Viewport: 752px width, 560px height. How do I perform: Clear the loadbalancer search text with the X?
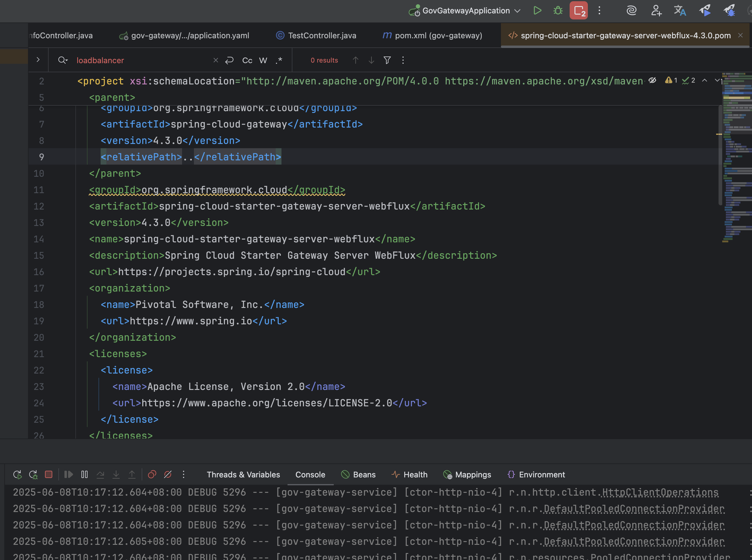coord(216,60)
